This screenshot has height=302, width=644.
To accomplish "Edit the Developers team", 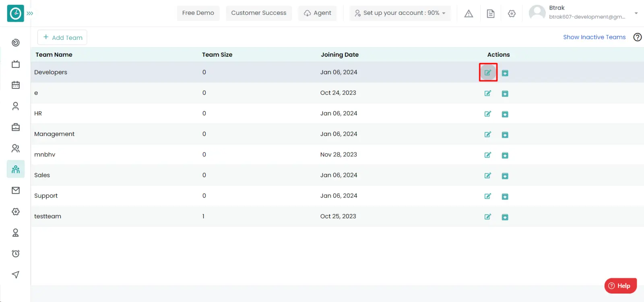I will click(x=488, y=73).
